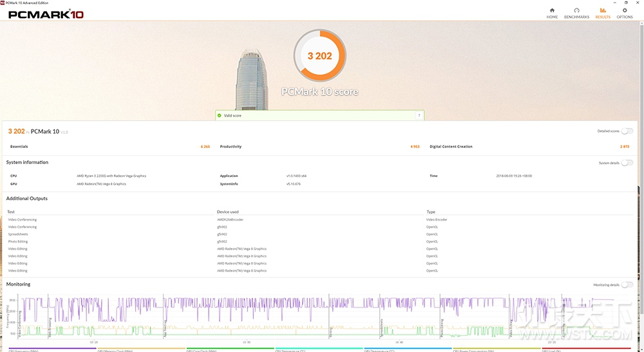Viewport: 644px width, 352px height.
Task: Select the Spreadsheets test row
Action: click(18, 234)
